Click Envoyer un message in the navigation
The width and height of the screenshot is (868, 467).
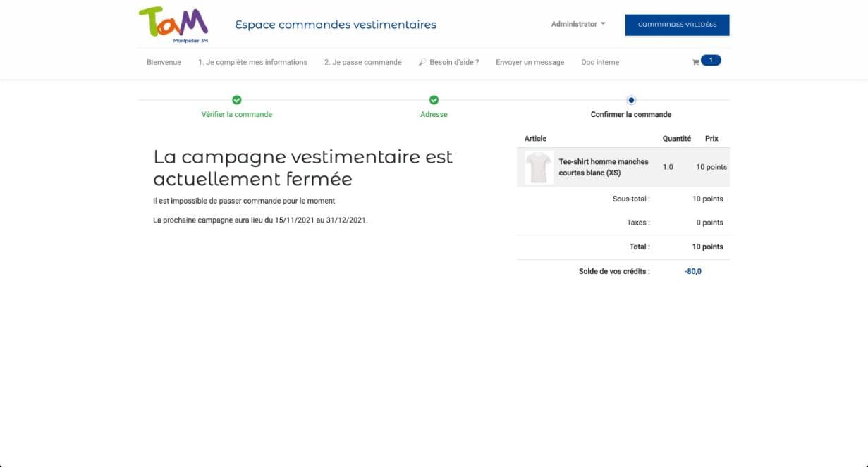[530, 62]
